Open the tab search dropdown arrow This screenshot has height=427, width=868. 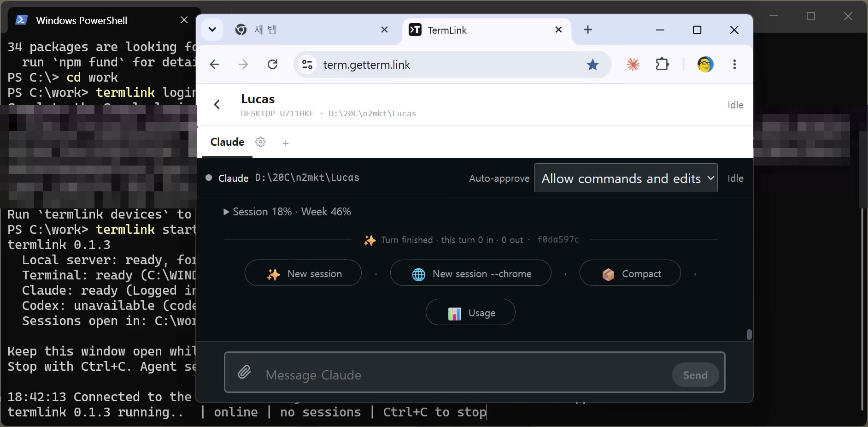(212, 30)
